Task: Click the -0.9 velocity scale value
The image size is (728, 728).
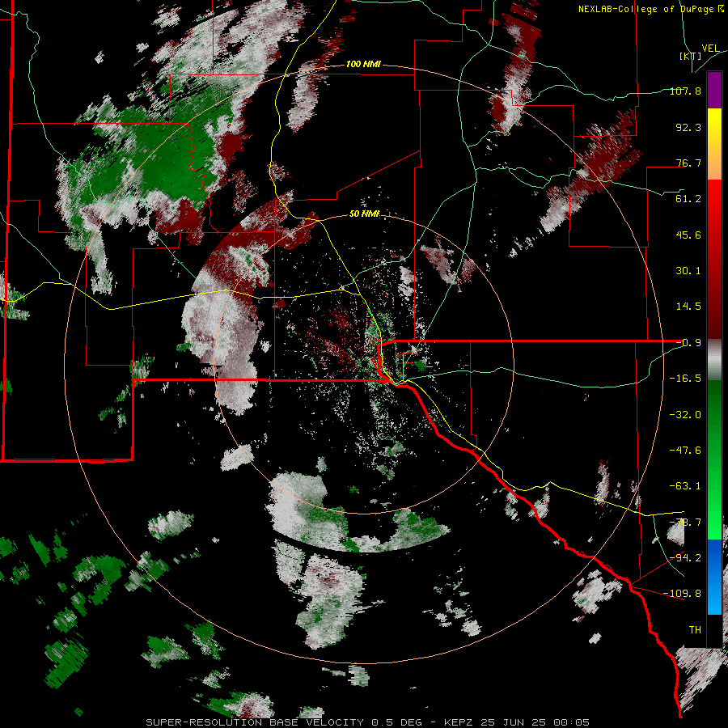Action: click(x=689, y=343)
